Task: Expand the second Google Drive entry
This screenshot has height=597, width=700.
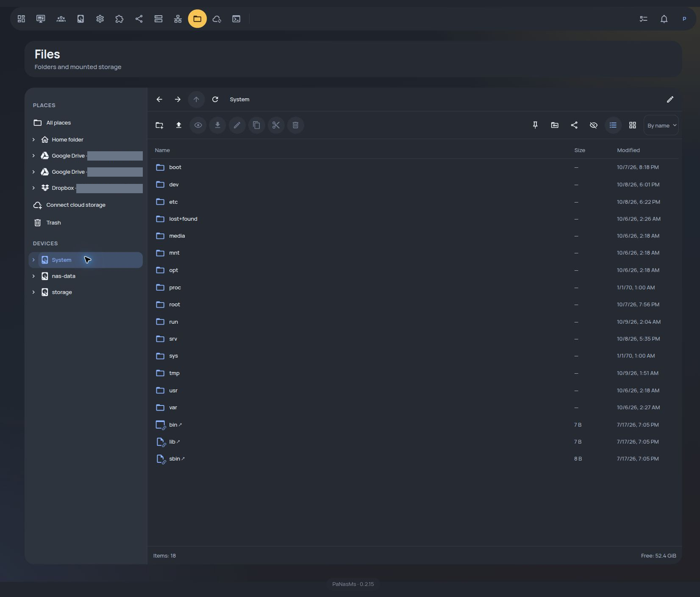Action: (x=33, y=172)
